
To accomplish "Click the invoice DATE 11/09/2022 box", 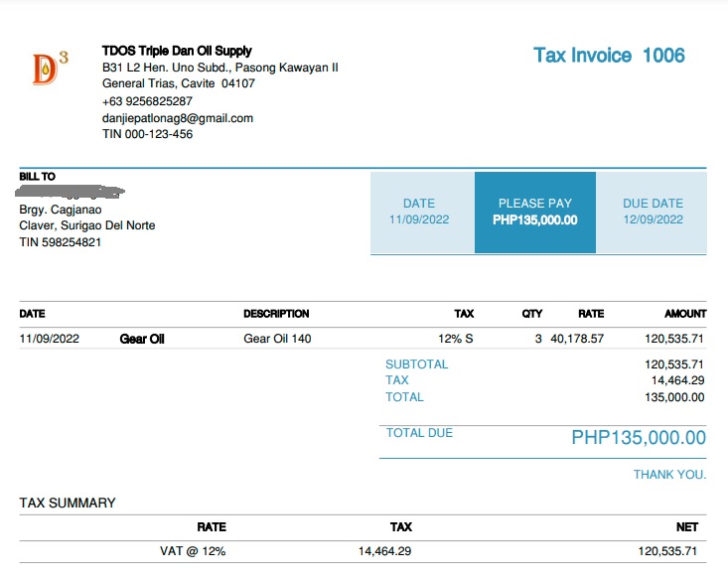I will pos(419,212).
